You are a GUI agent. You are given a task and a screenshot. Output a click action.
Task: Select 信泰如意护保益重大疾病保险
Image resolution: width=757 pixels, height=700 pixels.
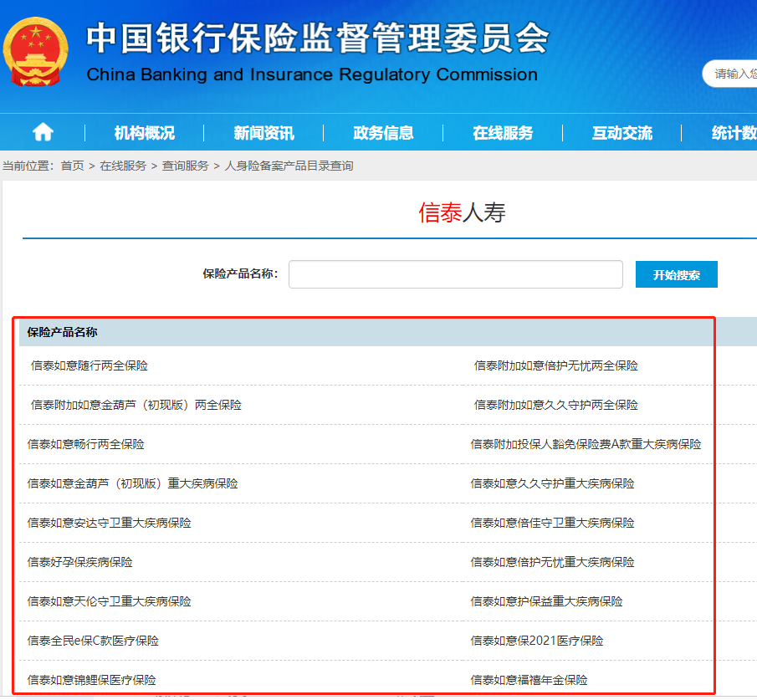547,601
